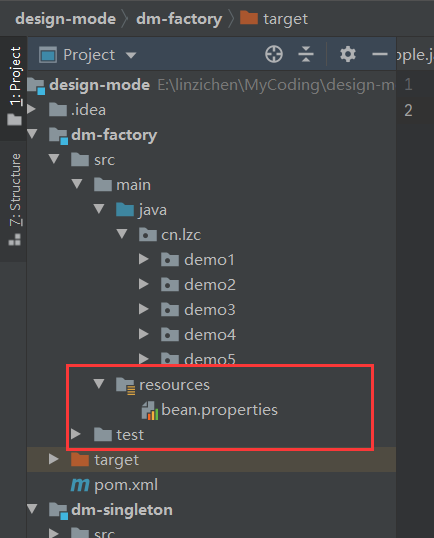This screenshot has height=538, width=434.
Task: Select the resources folder label
Action: pyautogui.click(x=174, y=385)
